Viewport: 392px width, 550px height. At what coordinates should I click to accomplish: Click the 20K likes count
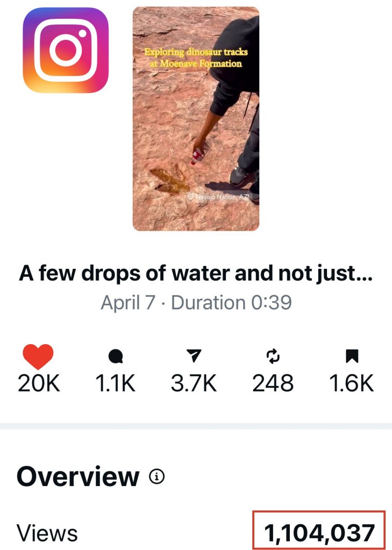(39, 383)
